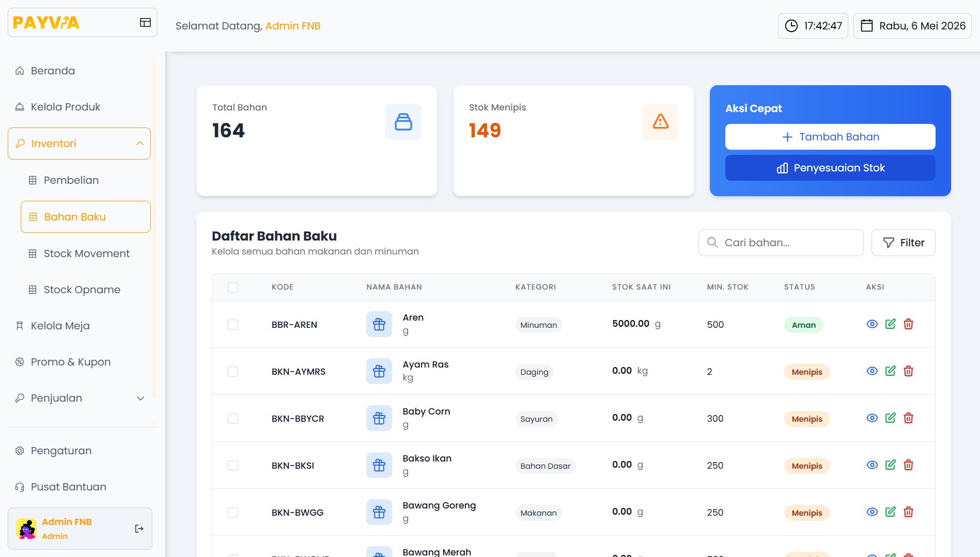980x557 pixels.
Task: Check the BKN-AYMRS row checkbox
Action: (233, 372)
